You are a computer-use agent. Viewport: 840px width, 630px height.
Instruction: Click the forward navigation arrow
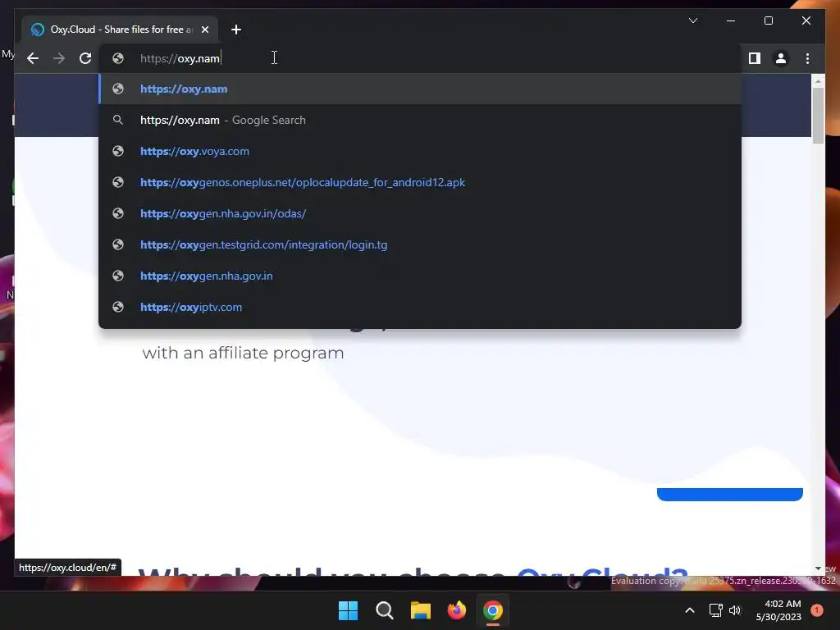(x=59, y=58)
